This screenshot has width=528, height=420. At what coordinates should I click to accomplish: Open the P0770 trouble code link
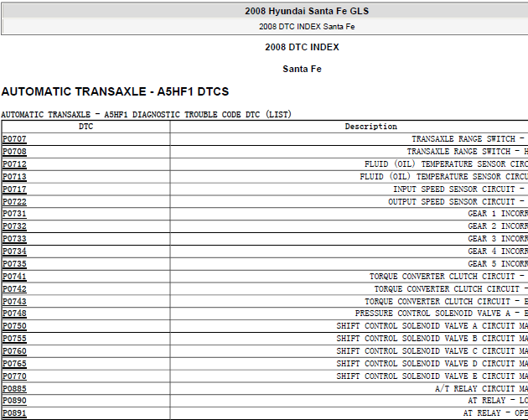coord(14,376)
